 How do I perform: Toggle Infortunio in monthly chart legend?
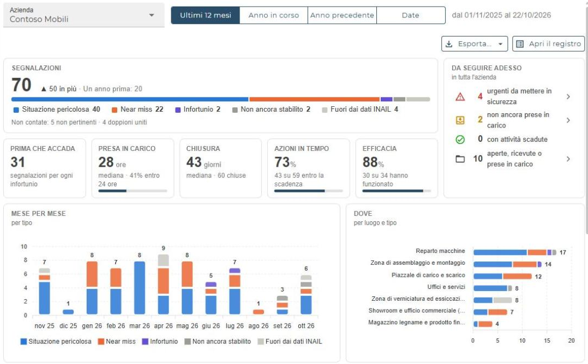pos(160,342)
